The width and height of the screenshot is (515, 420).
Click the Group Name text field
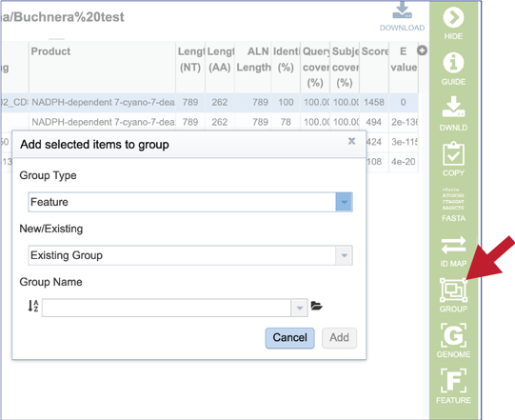point(167,308)
